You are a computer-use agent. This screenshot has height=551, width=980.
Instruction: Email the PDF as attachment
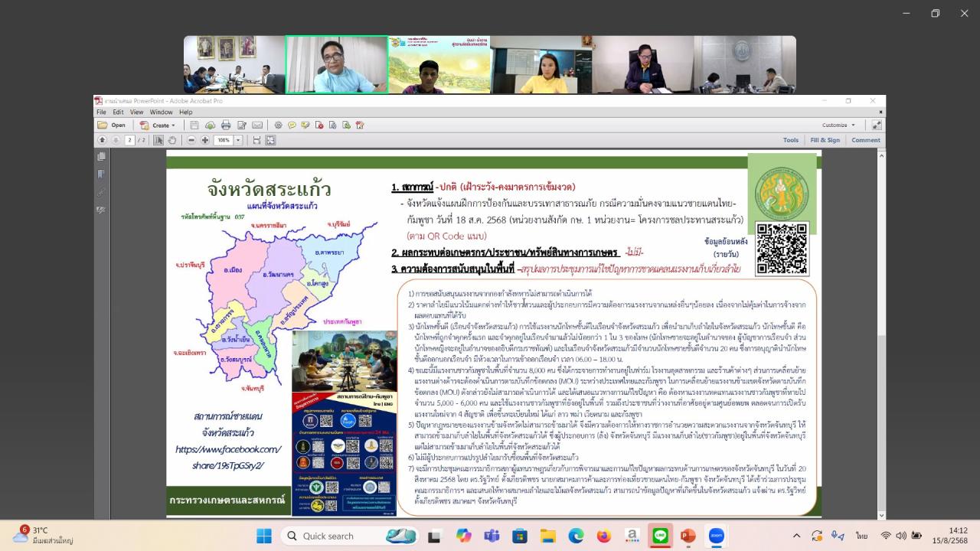pos(256,125)
